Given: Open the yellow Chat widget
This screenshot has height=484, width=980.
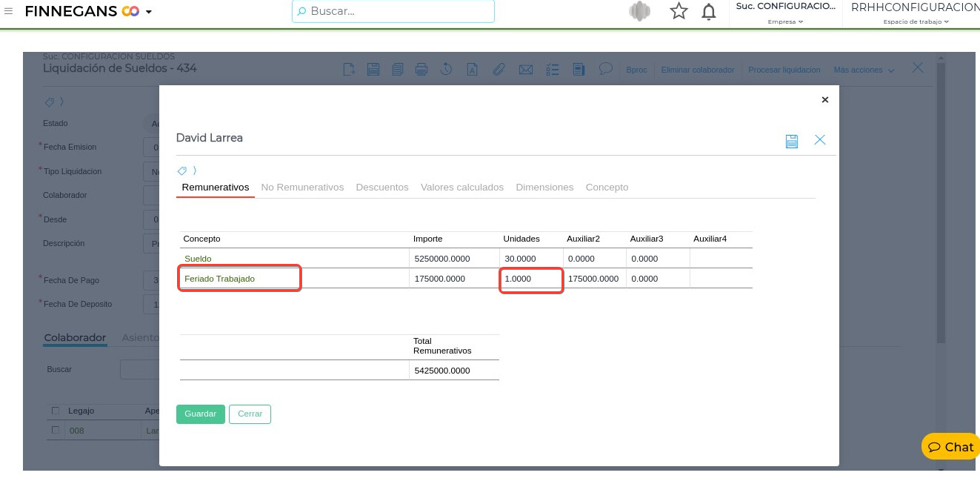Looking at the screenshot, I should click(950, 447).
